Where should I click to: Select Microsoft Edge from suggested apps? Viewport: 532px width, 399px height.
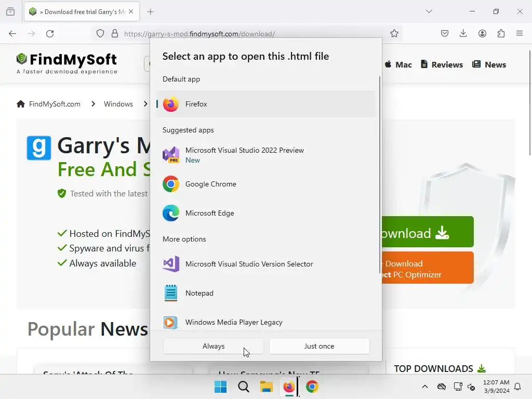265,213
